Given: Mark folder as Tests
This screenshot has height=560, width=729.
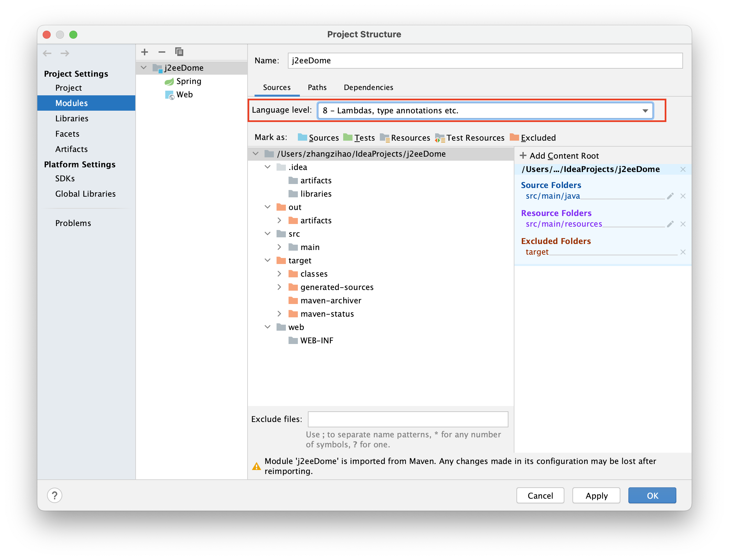Looking at the screenshot, I should (359, 138).
